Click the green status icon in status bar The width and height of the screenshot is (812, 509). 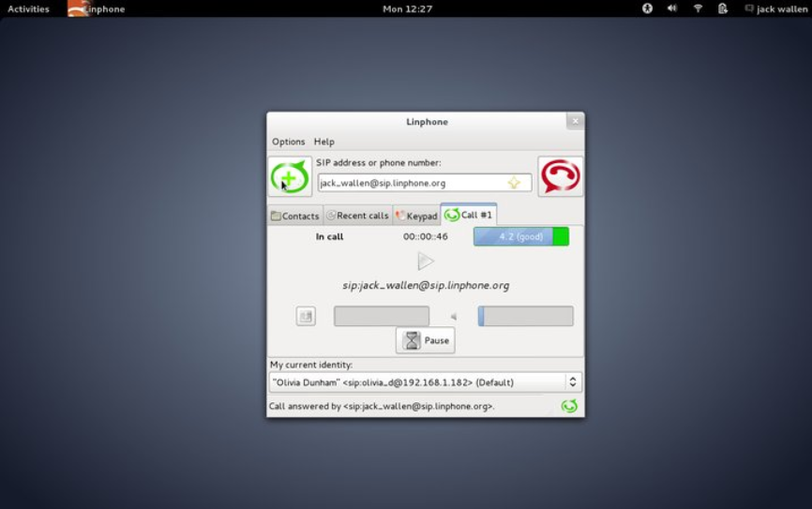(569, 406)
